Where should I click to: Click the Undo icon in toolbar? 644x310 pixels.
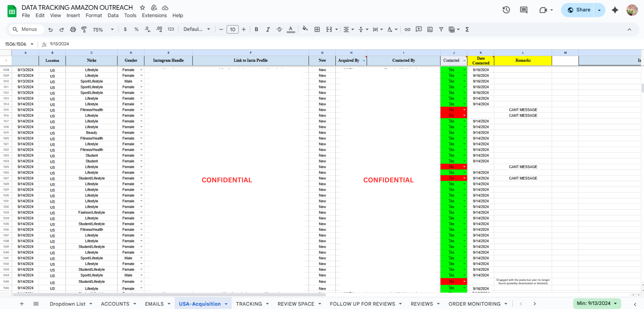(x=50, y=29)
